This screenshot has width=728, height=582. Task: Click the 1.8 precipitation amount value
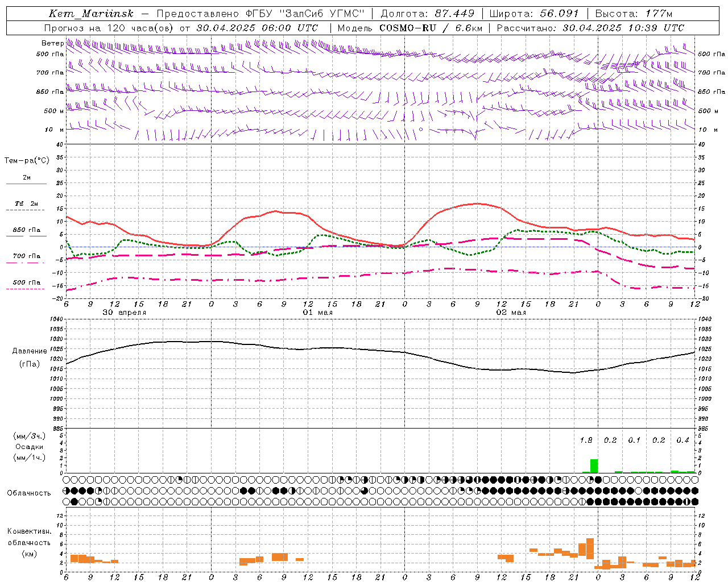coord(586,440)
